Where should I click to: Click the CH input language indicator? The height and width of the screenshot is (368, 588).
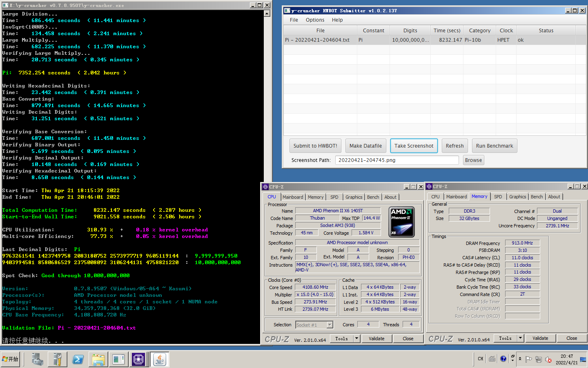481,359
